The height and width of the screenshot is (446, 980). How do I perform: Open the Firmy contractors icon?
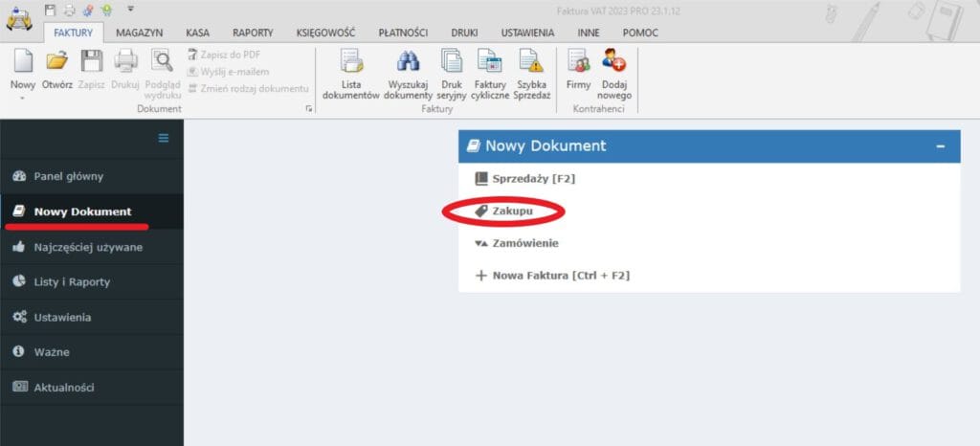(578, 63)
